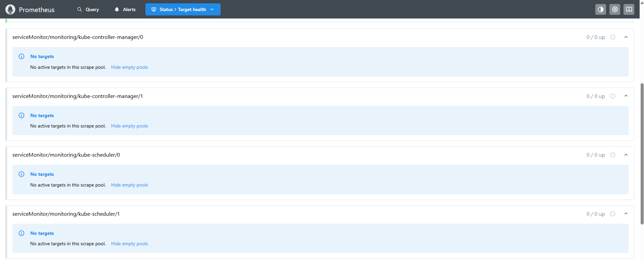Image resolution: width=644 pixels, height=260 pixels.
Task: Click No targets heading in kube-scheduler/1
Action: tap(42, 233)
